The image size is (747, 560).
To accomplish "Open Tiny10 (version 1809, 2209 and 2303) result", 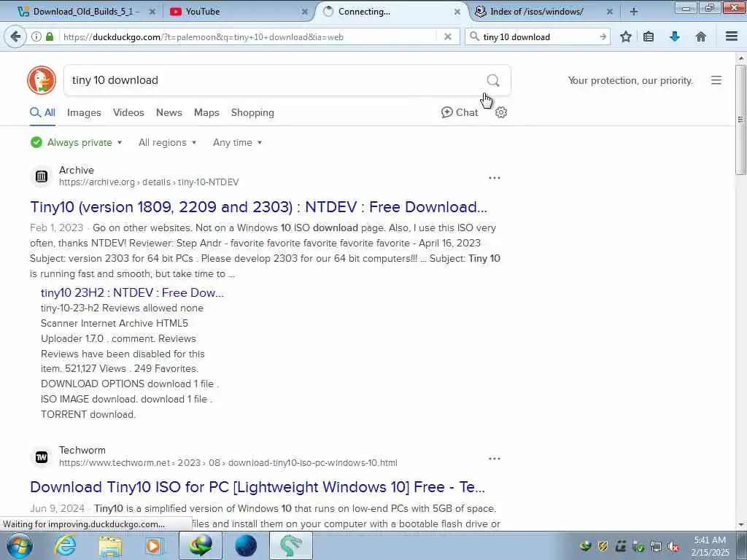I will (x=259, y=206).
